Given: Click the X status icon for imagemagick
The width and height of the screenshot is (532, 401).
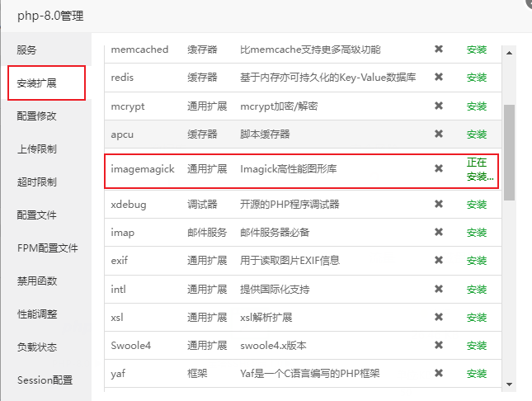Looking at the screenshot, I should (439, 169).
